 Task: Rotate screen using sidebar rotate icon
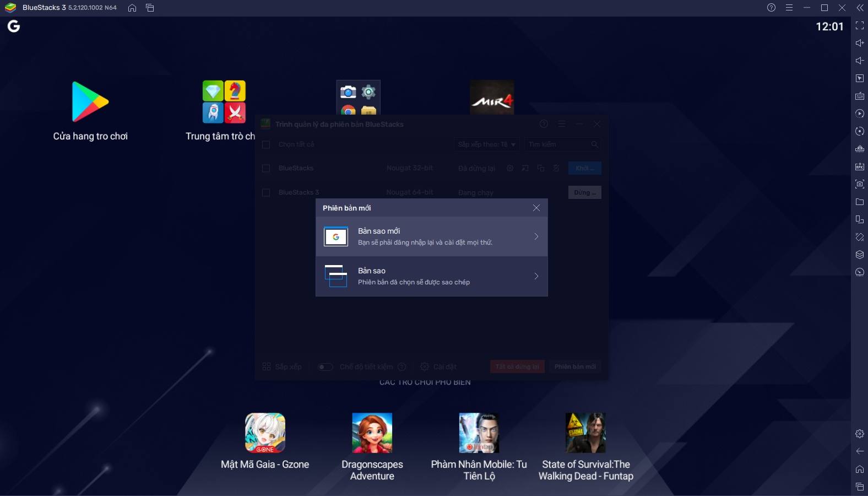point(859,219)
